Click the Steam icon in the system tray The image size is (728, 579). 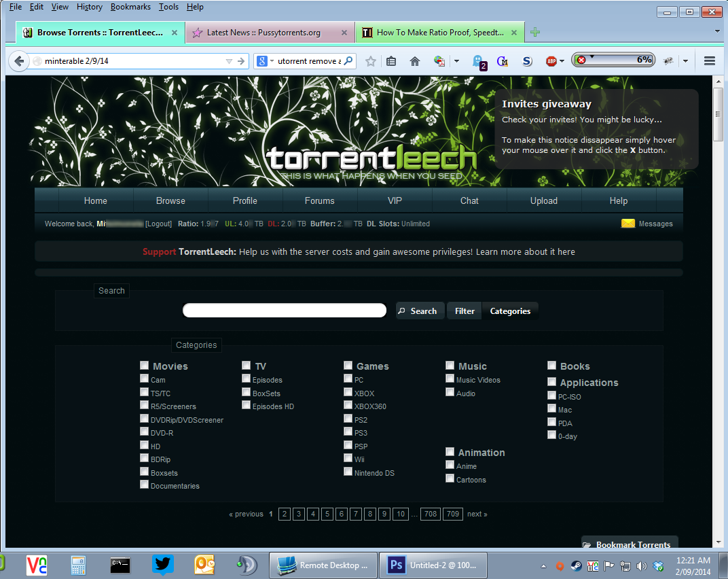(576, 566)
